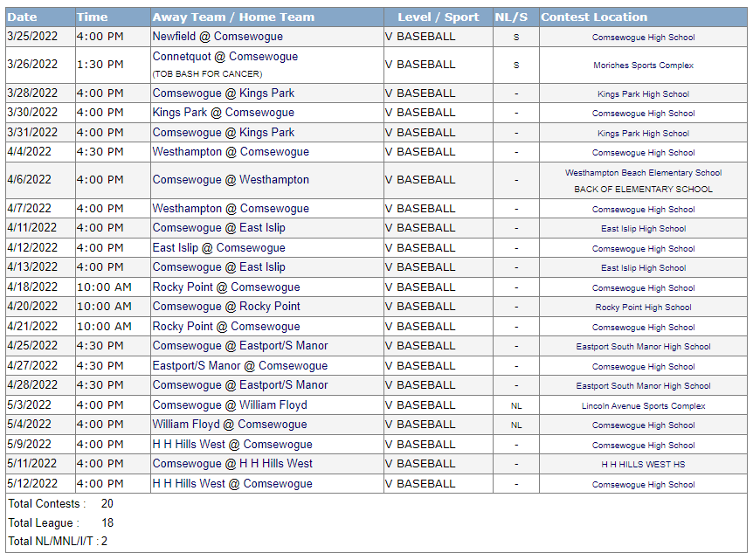
Task: Click the Level / Sport column header
Action: point(438,17)
